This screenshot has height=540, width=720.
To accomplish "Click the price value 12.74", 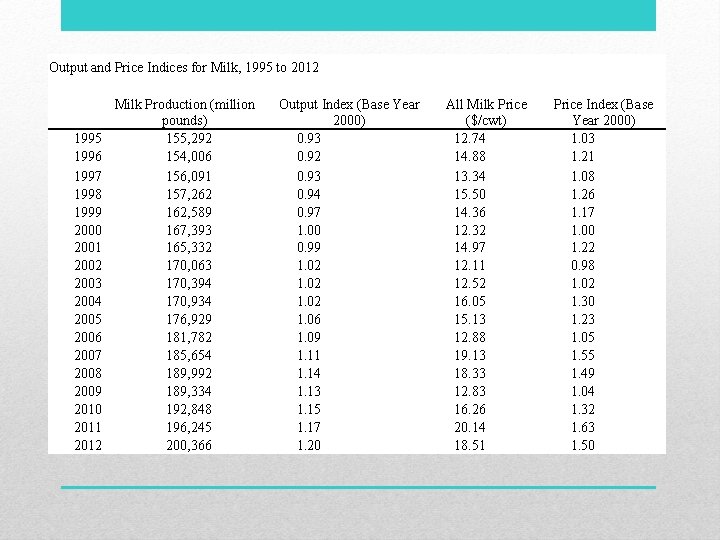I will coord(470,138).
